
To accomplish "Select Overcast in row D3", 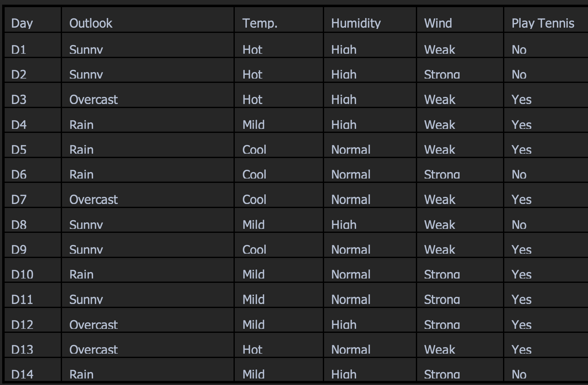I will pyautogui.click(x=93, y=100).
